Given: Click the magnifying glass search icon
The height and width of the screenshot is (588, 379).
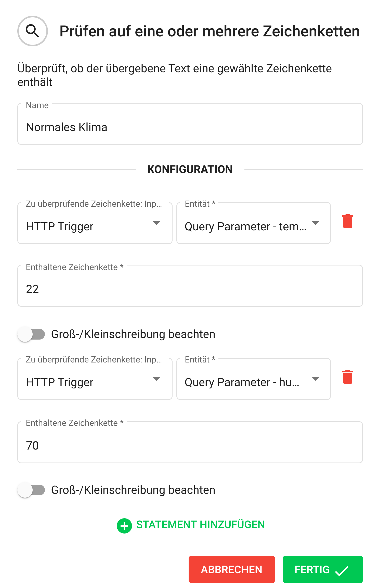Looking at the screenshot, I should point(32,31).
